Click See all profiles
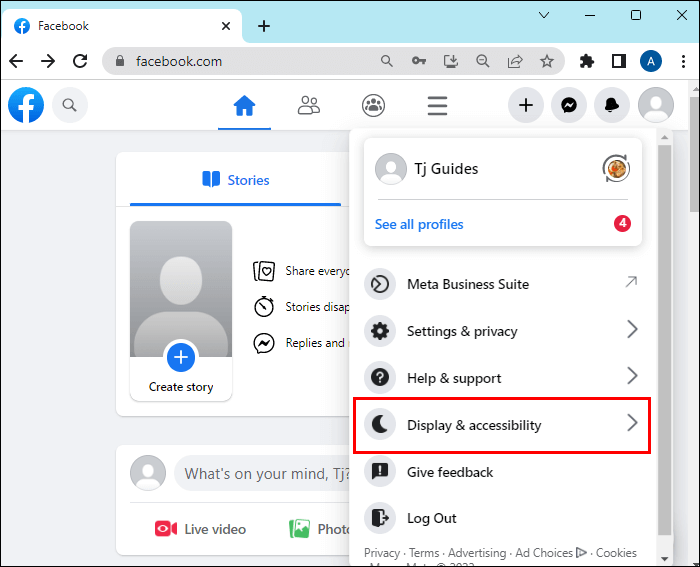Viewport: 700px width, 567px height. click(x=419, y=224)
